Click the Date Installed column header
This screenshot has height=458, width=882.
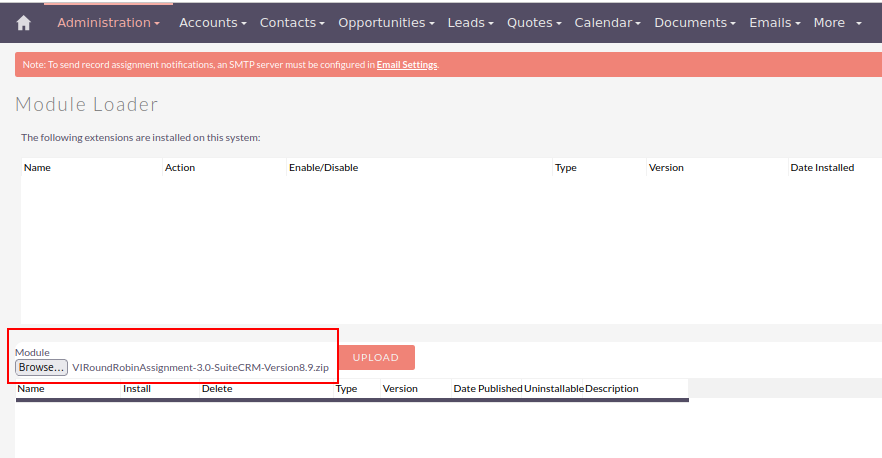(821, 168)
